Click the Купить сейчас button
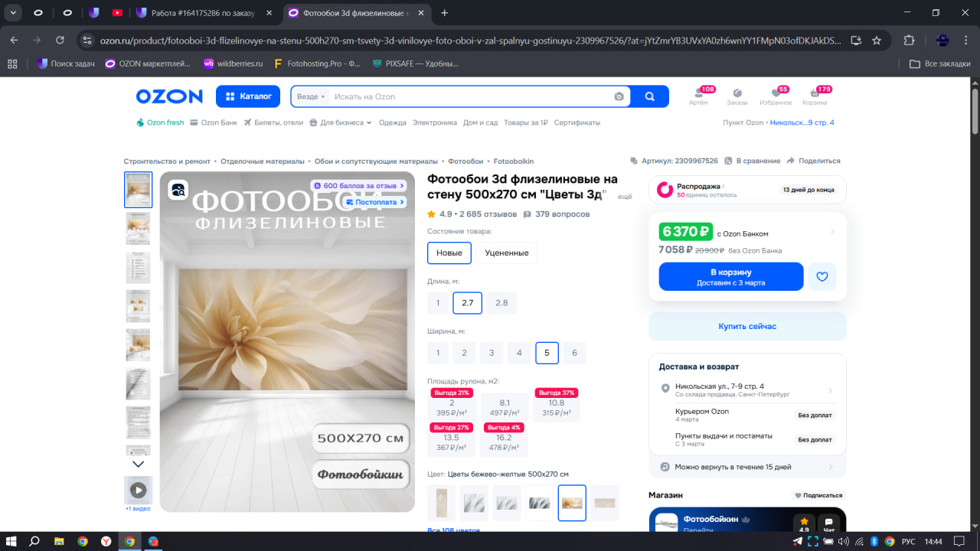This screenshot has height=551, width=980. [x=747, y=326]
